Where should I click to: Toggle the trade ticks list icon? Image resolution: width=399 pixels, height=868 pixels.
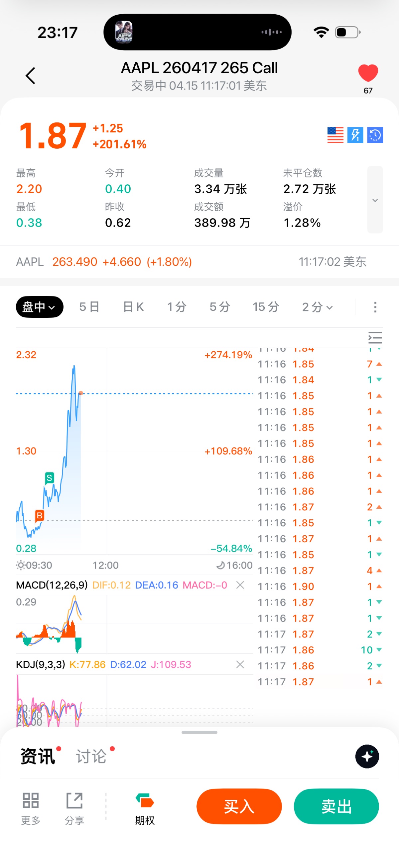(x=375, y=338)
